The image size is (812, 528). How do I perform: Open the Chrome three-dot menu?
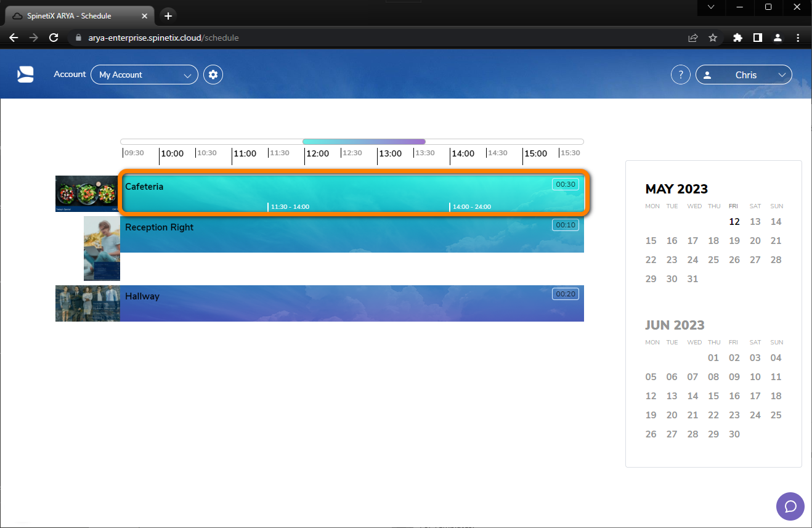pyautogui.click(x=798, y=38)
